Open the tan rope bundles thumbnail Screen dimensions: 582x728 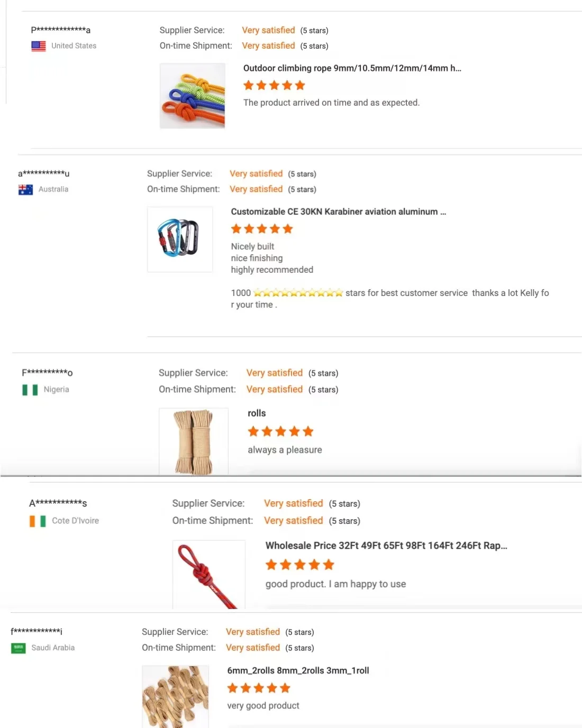(x=175, y=696)
